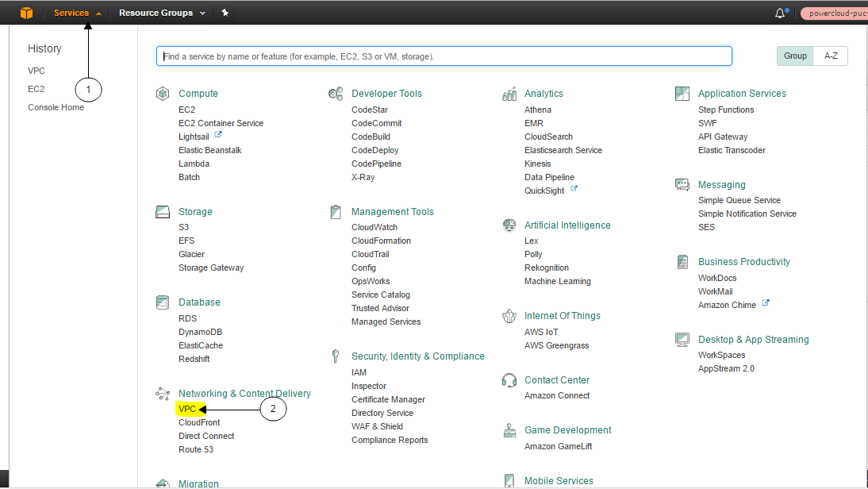Open the Rekognition service
Viewport: 868px width, 489px height.
click(547, 268)
